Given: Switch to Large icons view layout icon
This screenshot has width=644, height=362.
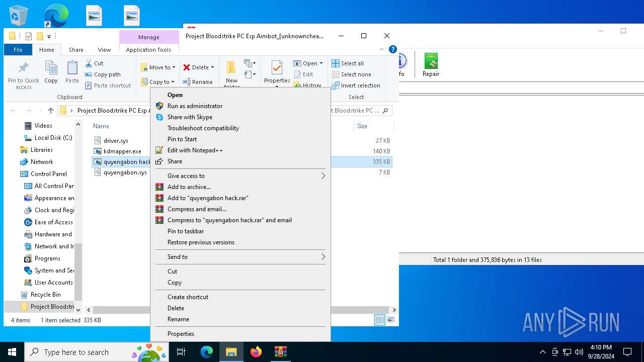Looking at the screenshot, I should [391, 320].
